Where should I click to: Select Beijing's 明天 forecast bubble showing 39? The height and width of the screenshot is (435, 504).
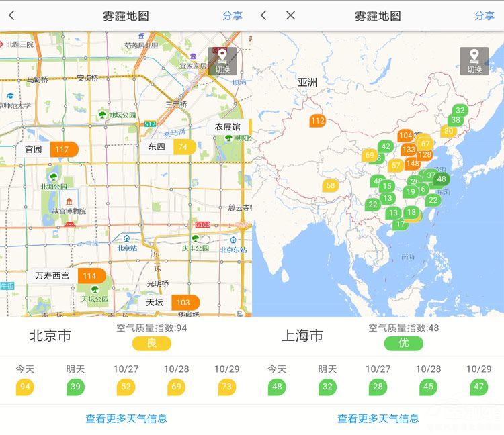coord(75,387)
